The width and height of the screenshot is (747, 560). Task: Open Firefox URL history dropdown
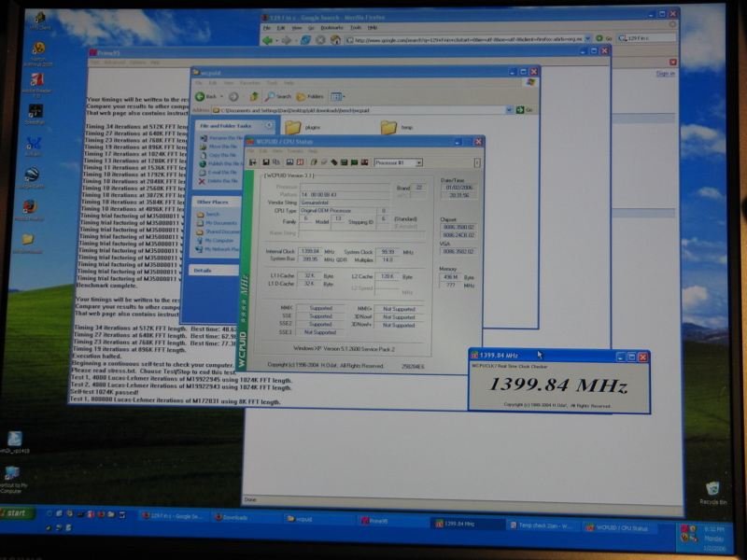click(588, 39)
